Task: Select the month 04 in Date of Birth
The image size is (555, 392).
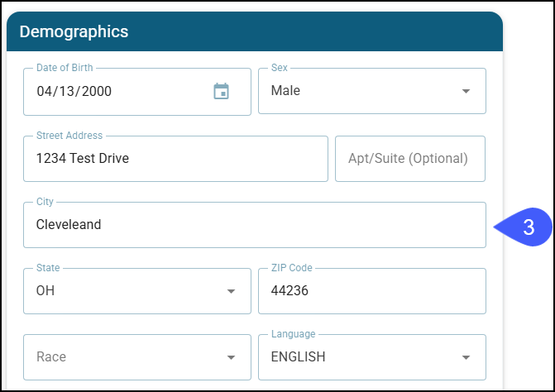Action: point(44,91)
